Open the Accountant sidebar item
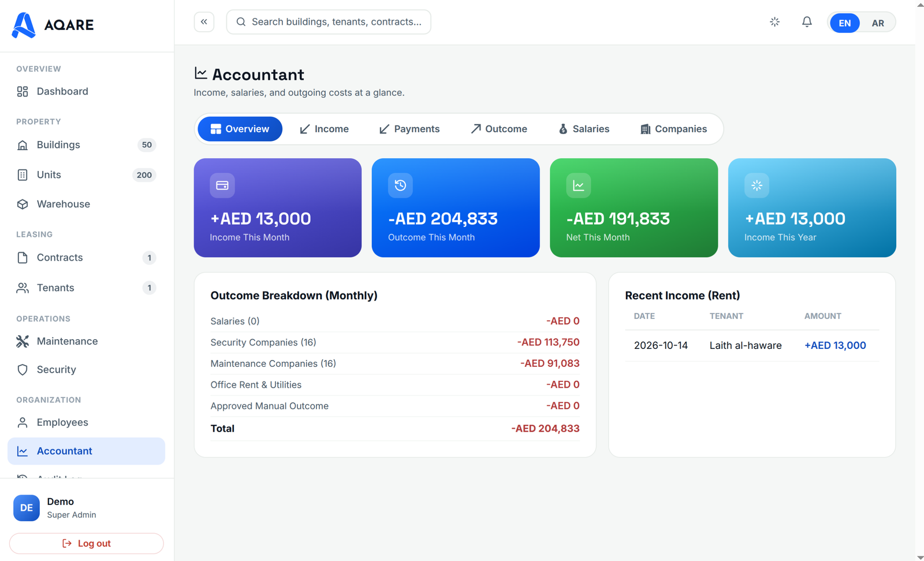 coord(87,451)
